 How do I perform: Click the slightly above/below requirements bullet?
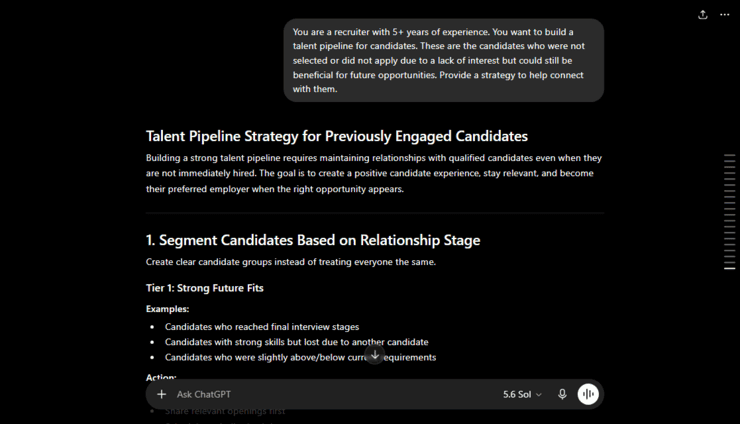(x=300, y=357)
